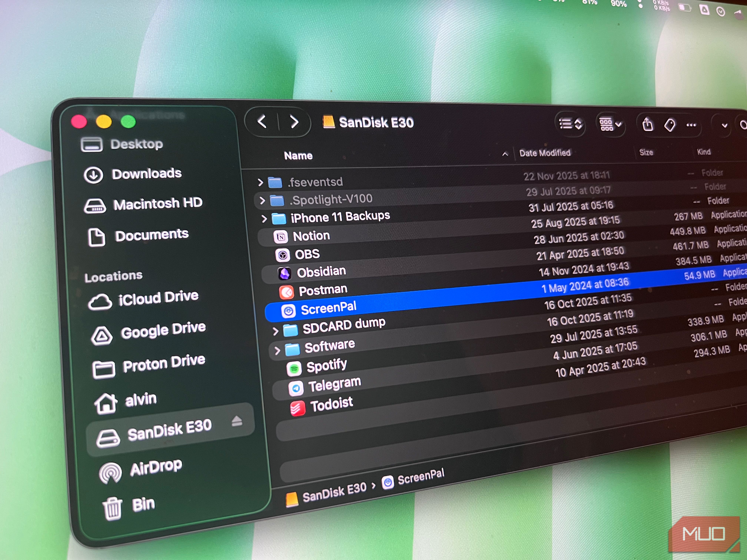Select the Notion app icon
This screenshot has width=747, height=560.
(x=281, y=237)
